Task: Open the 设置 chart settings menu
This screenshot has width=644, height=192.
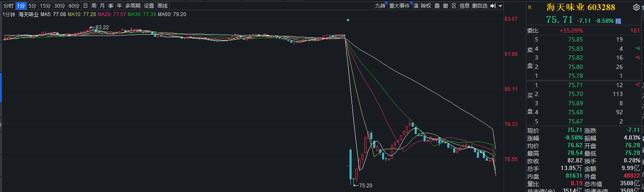Action: [x=149, y=6]
